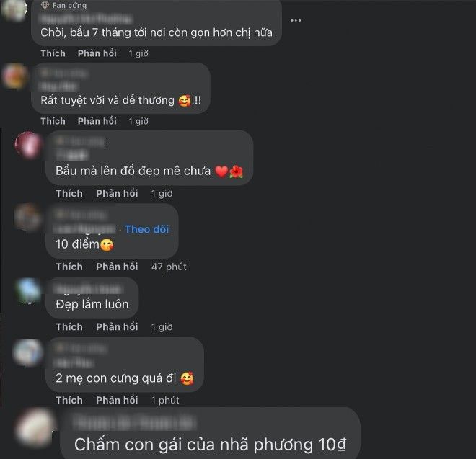
Task: Like the 'Chòi, bầu 7 tháng' comment
Action: coord(53,53)
